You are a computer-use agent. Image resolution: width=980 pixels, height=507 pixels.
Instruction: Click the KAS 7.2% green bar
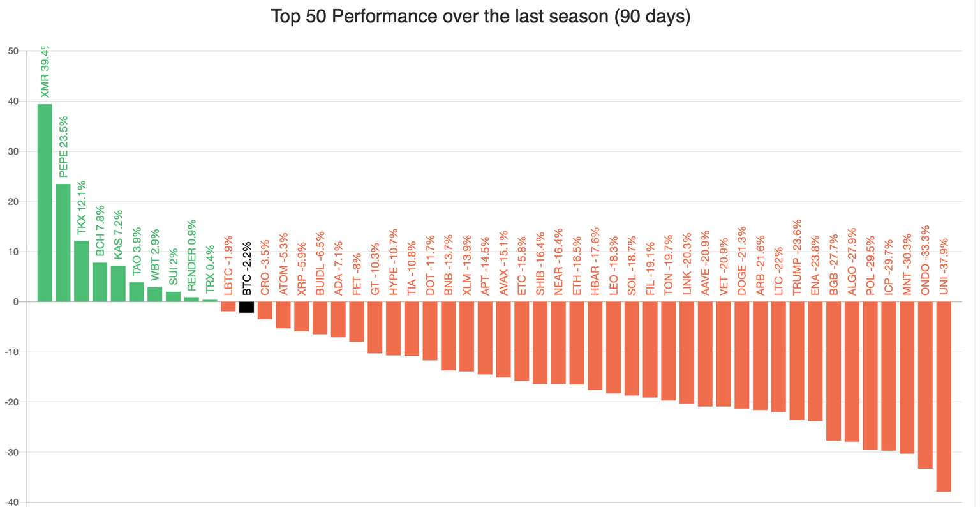click(118, 284)
